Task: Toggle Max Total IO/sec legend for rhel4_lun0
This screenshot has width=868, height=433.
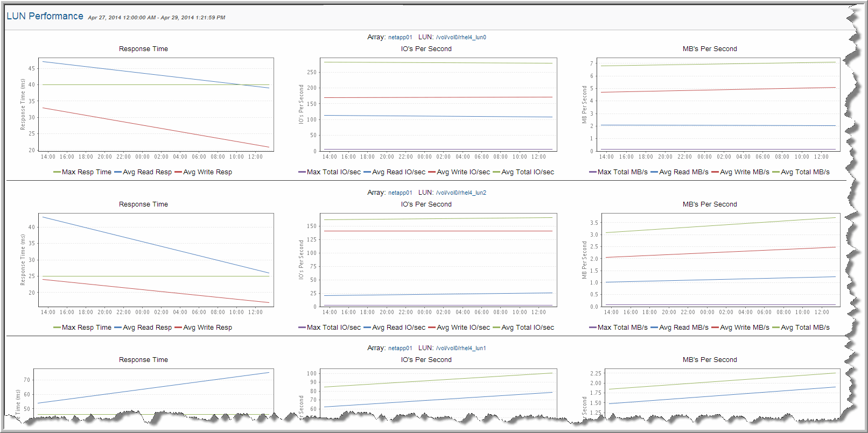Action: [x=333, y=172]
